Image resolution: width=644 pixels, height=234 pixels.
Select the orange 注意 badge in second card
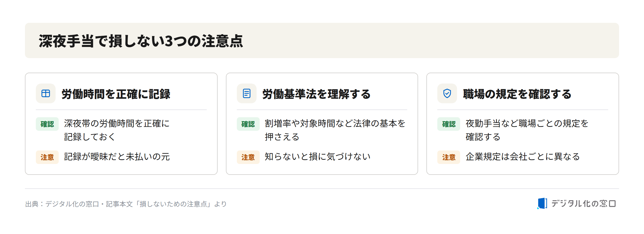(248, 157)
